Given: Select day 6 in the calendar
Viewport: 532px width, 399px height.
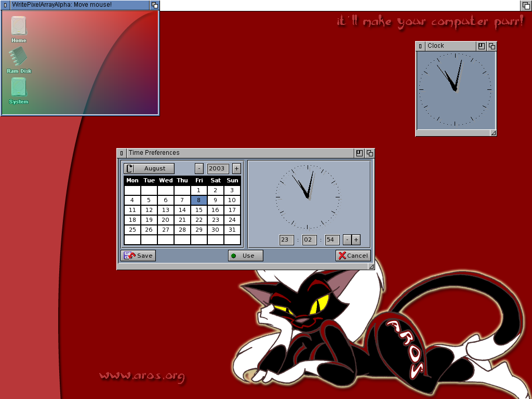Looking at the screenshot, I should 166,200.
